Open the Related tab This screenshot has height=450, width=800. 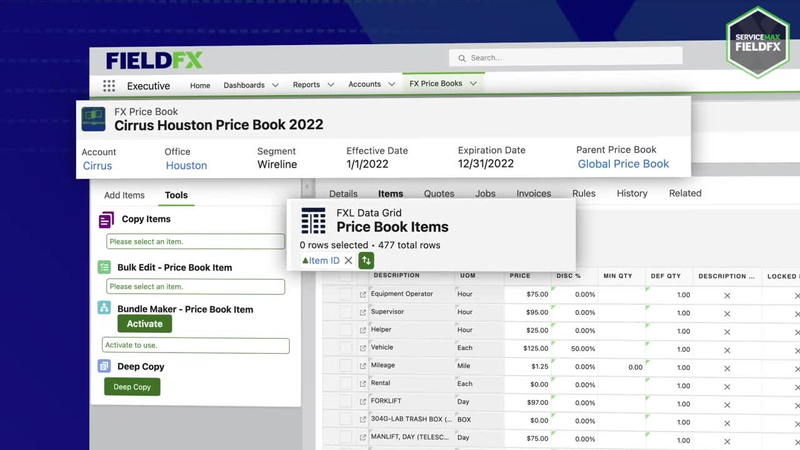[685, 193]
